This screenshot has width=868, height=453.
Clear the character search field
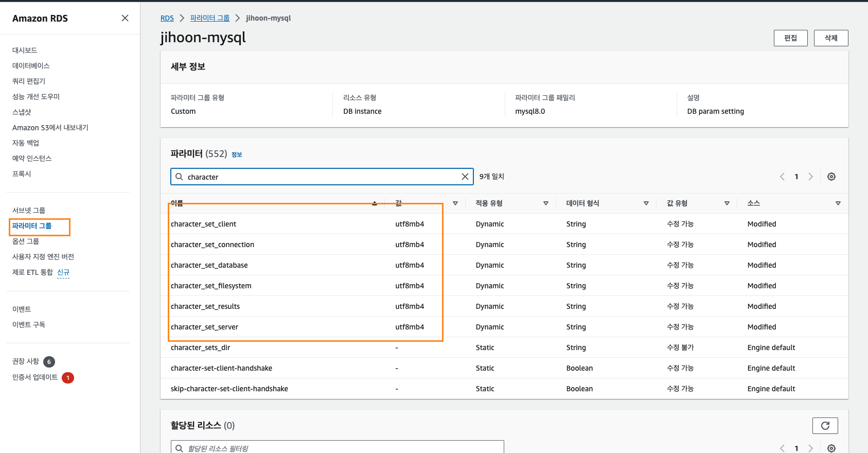pos(465,177)
